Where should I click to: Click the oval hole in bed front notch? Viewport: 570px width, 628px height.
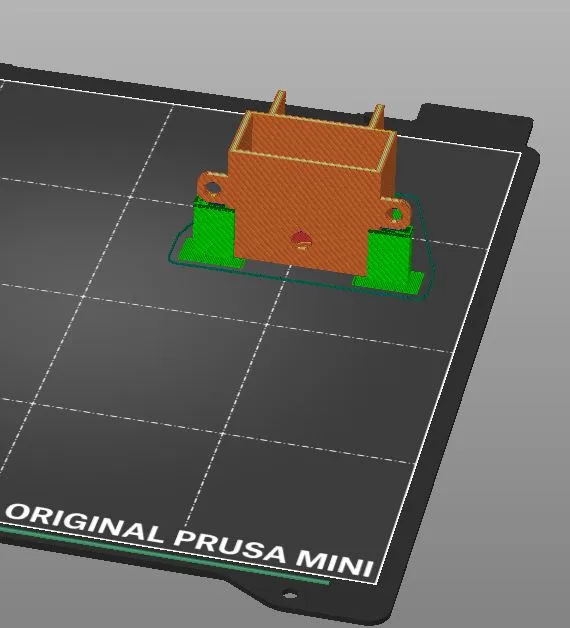point(290,594)
